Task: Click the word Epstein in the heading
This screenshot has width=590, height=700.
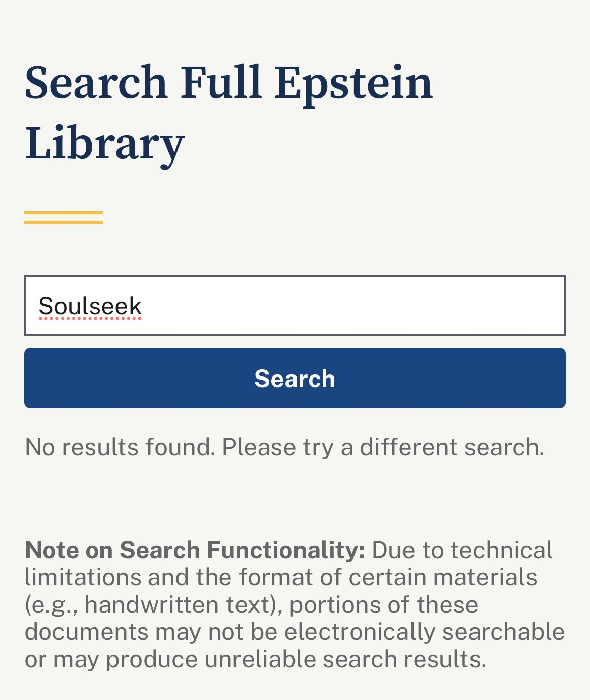Action: tap(354, 82)
